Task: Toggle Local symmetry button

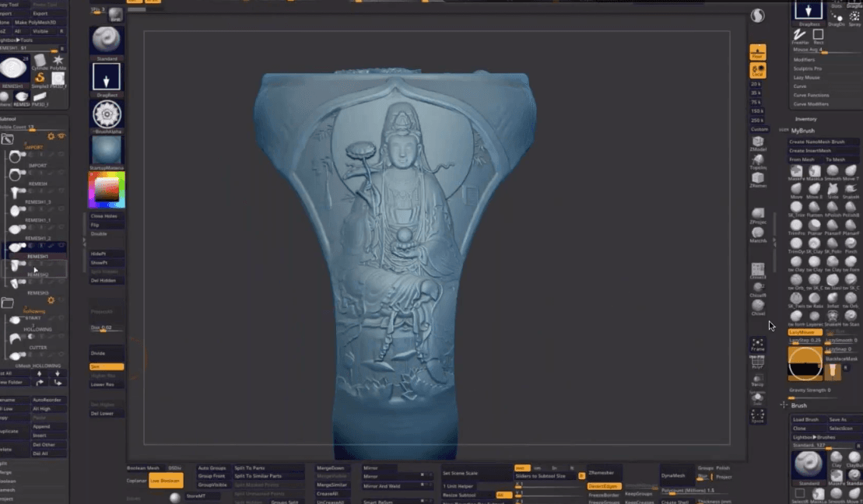Action: pyautogui.click(x=758, y=71)
